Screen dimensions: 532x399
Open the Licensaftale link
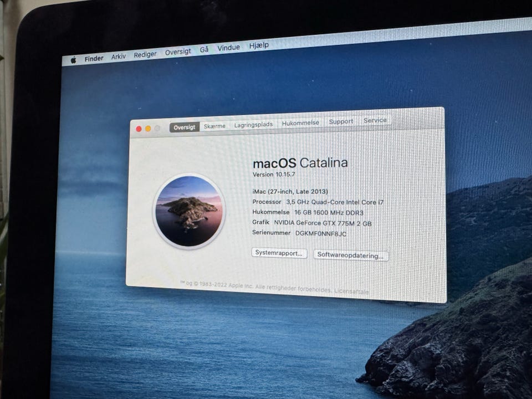[351, 291]
